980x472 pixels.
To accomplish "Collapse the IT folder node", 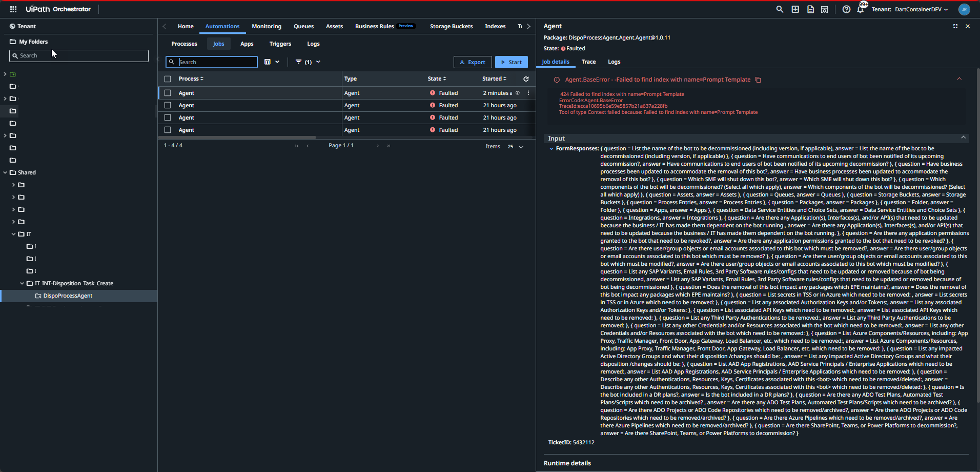I will (14, 234).
